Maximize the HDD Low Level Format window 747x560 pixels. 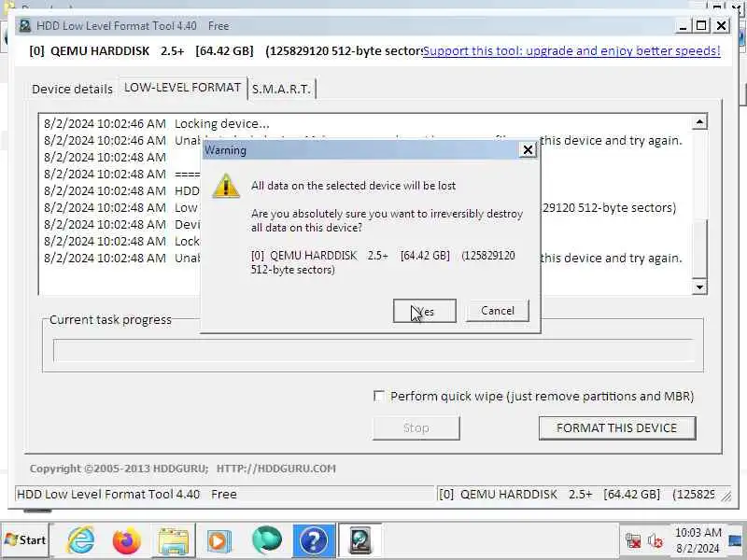[x=701, y=26]
